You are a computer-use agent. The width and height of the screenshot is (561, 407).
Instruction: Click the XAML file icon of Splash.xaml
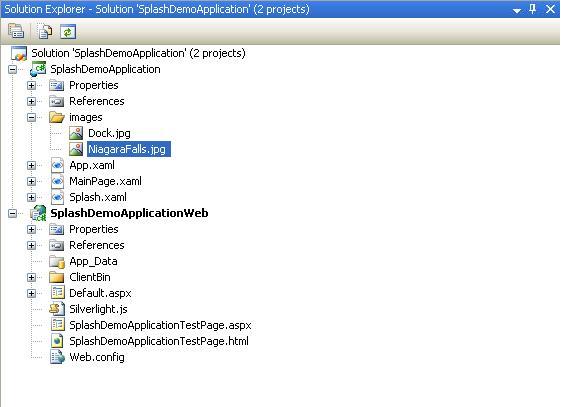57,197
